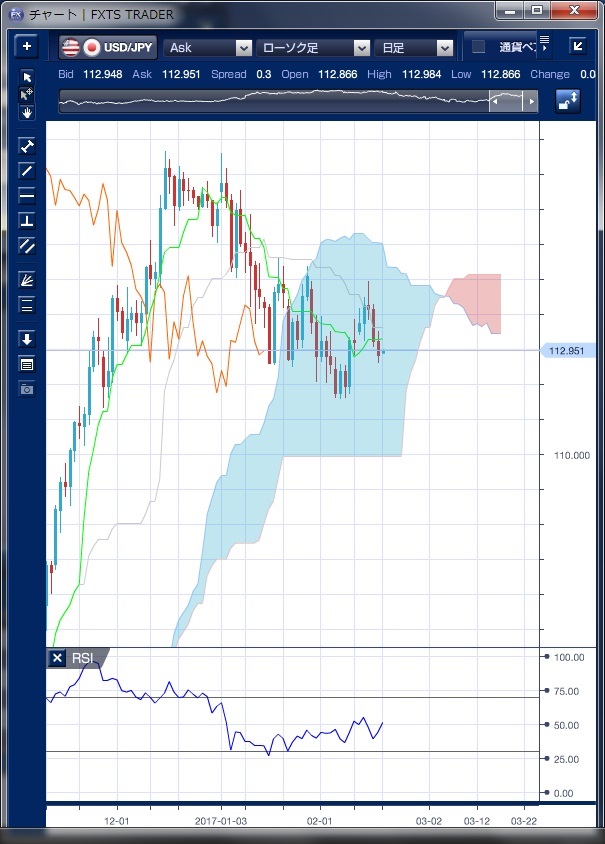Select the hand pan tool

[x=27, y=112]
